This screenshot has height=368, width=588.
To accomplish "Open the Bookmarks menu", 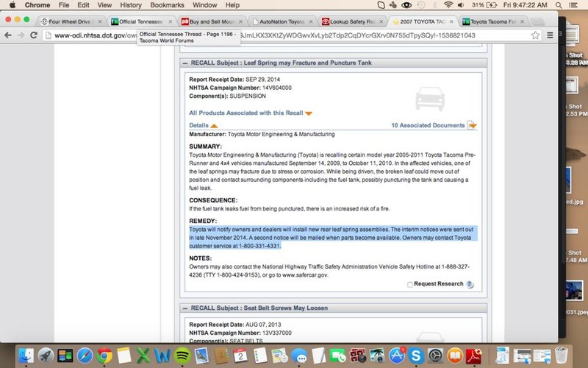I will point(168,5).
